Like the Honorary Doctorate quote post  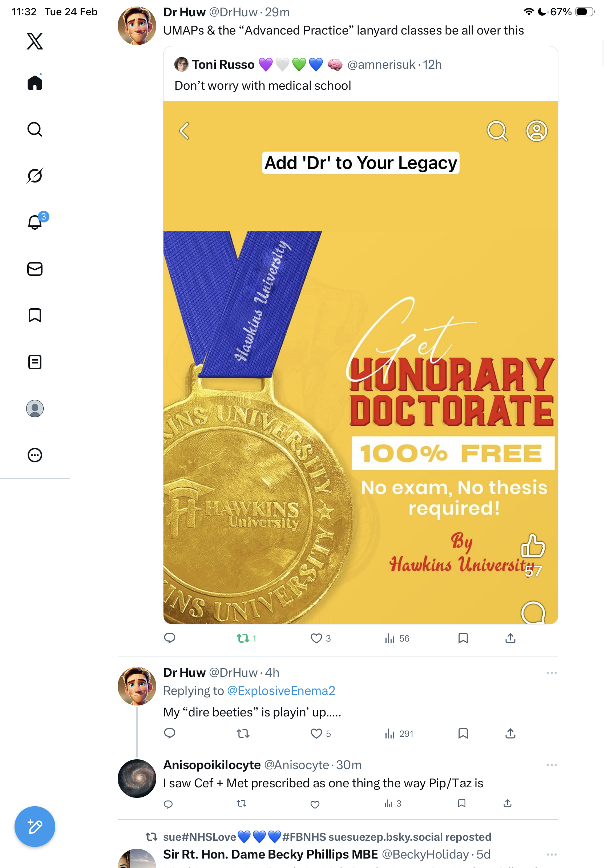point(316,639)
